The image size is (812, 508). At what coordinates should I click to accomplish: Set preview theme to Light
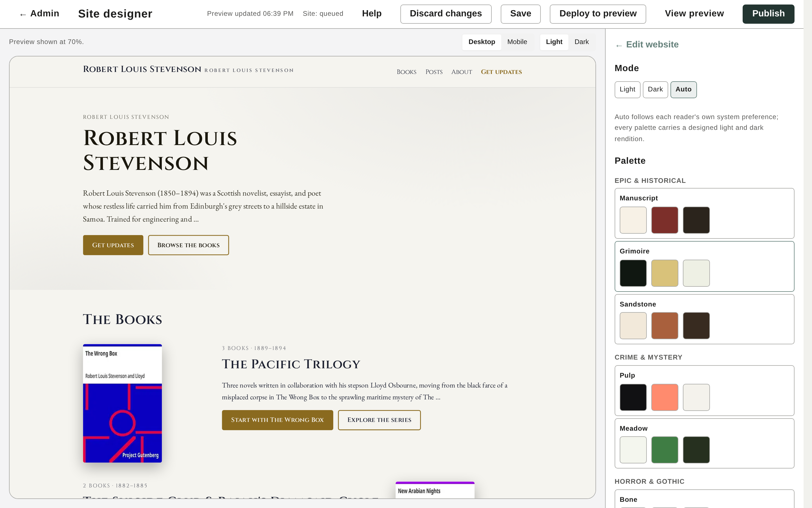coord(554,42)
